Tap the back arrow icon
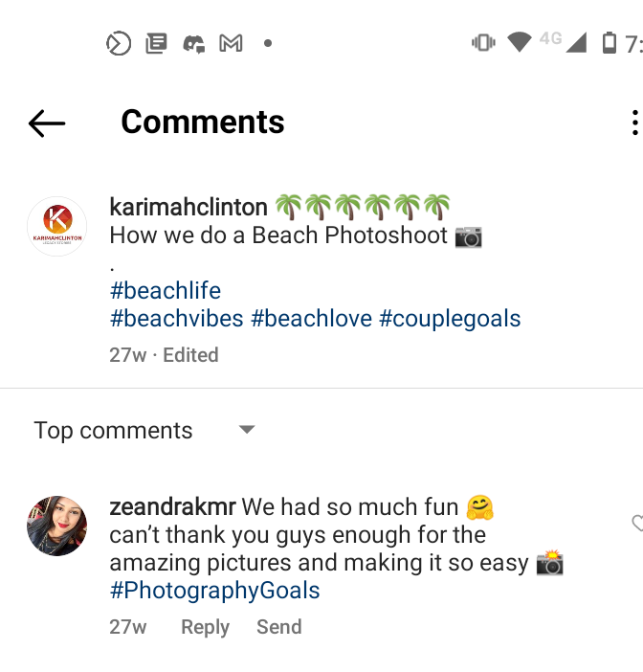Image resolution: width=643 pixels, height=672 pixels. [47, 123]
